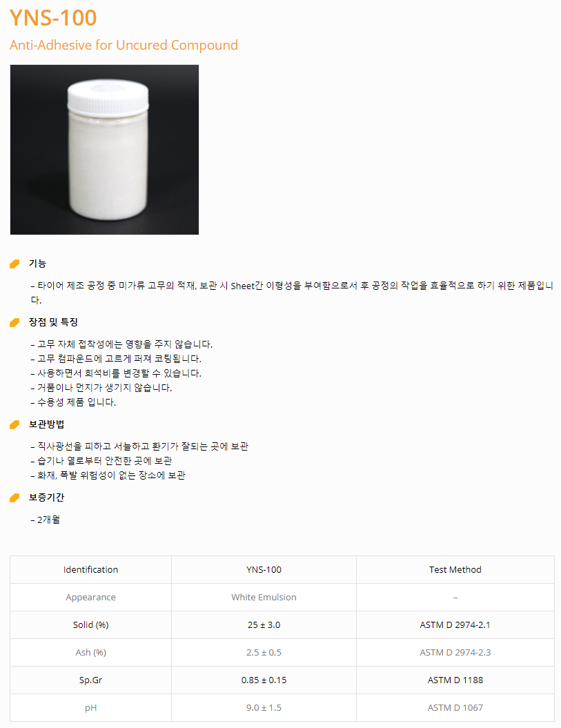Click the pH row label
Image resolution: width=561 pixels, height=728 pixels.
click(x=90, y=708)
